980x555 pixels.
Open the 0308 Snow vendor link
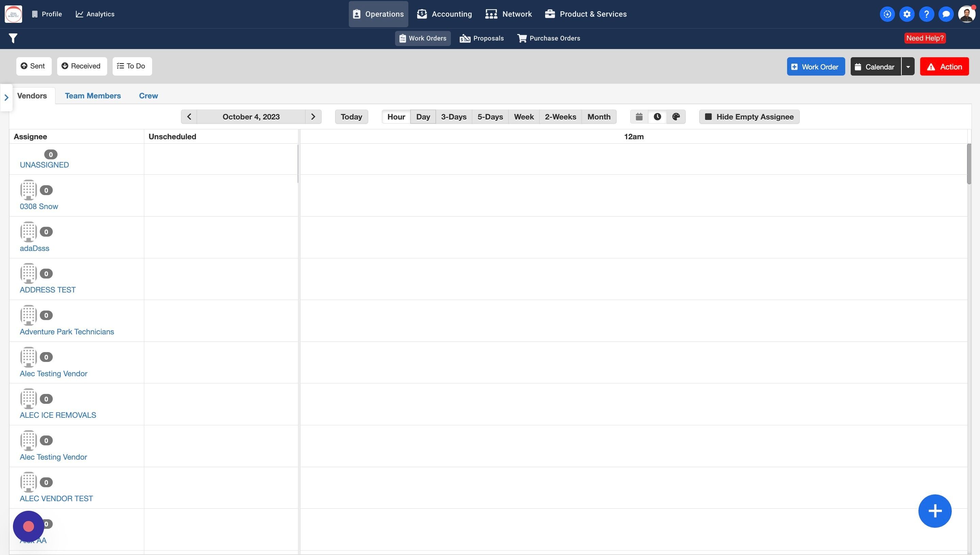click(39, 207)
